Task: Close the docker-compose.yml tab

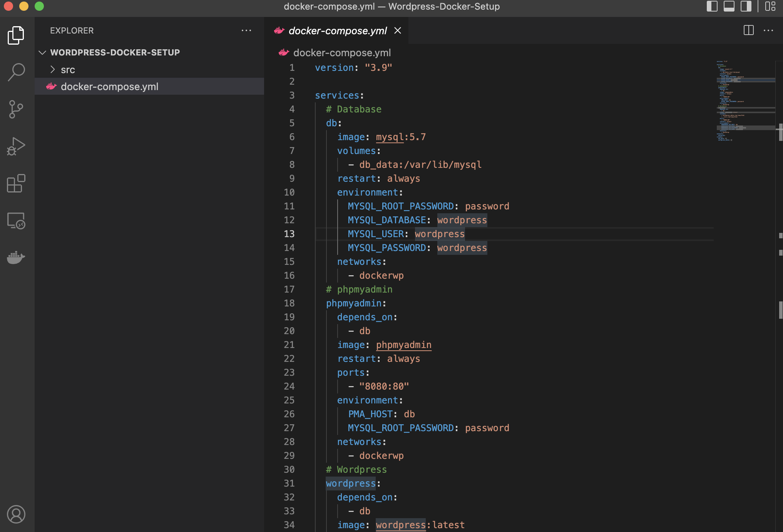Action: pyautogui.click(x=398, y=30)
